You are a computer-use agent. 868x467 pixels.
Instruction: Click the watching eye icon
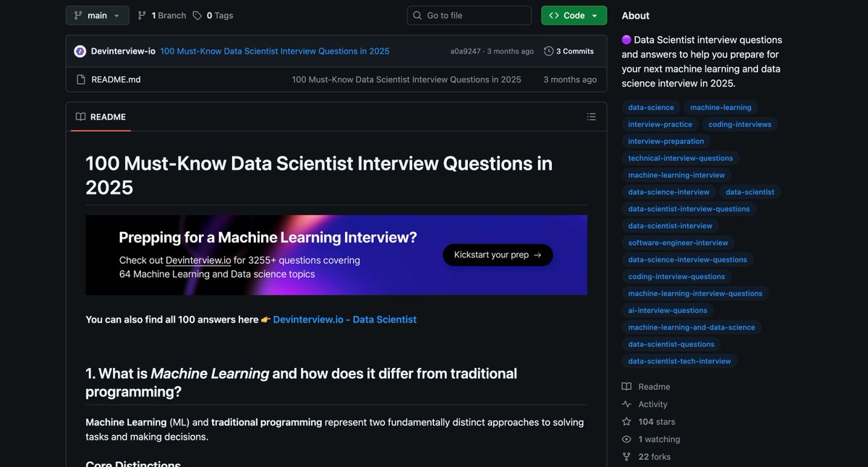click(x=626, y=439)
